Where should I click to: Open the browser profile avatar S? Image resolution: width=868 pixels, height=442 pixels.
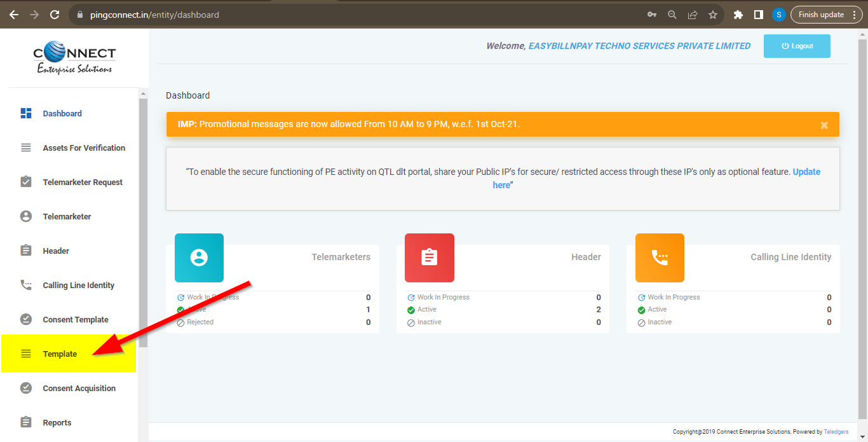pos(779,15)
